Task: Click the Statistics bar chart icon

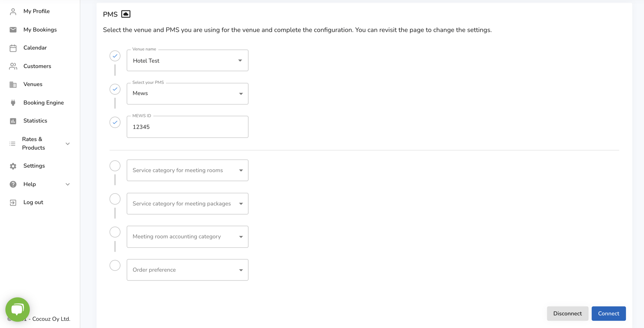Action: [13, 121]
